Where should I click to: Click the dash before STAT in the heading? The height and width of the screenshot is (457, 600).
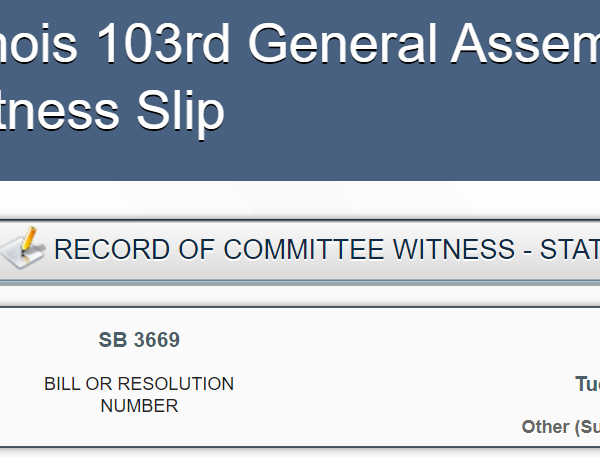click(x=527, y=252)
